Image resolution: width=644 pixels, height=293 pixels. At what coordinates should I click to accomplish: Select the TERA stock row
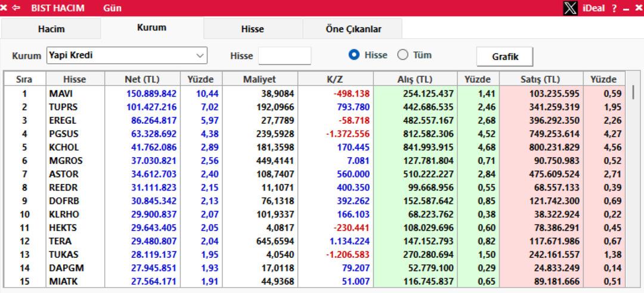click(315, 241)
